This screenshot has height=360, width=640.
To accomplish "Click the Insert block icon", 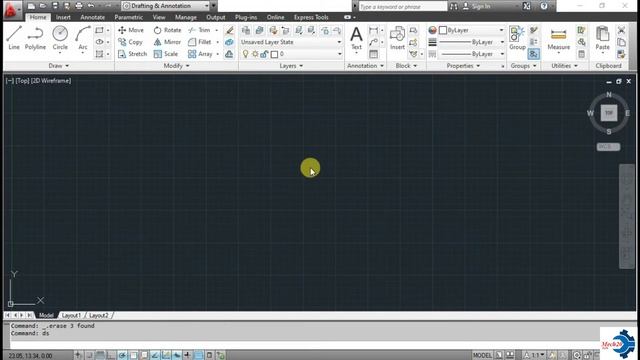I will pyautogui.click(x=397, y=38).
